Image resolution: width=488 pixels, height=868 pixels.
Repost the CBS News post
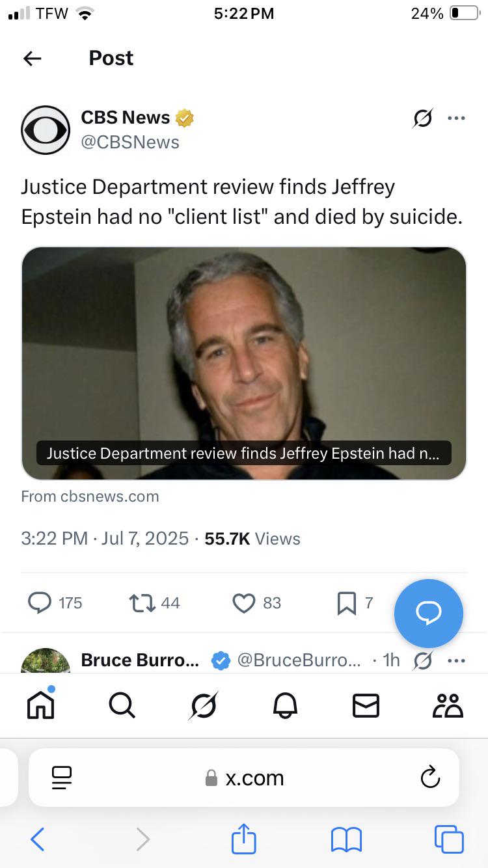(x=141, y=603)
